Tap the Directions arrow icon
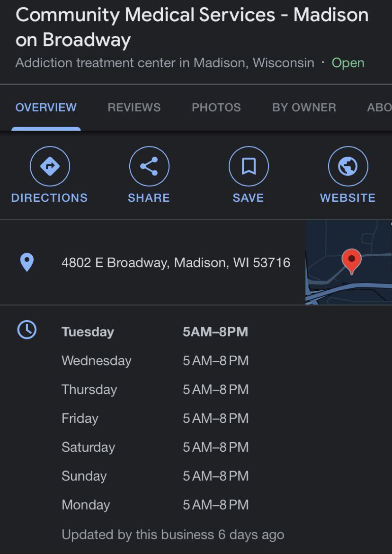This screenshot has width=392, height=554. 50,166
